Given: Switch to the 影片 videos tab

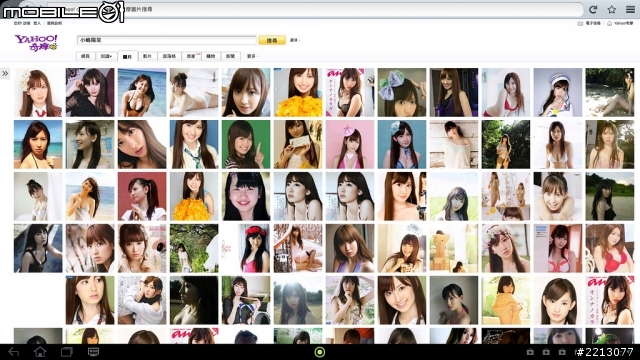Looking at the screenshot, I should coord(148,56).
